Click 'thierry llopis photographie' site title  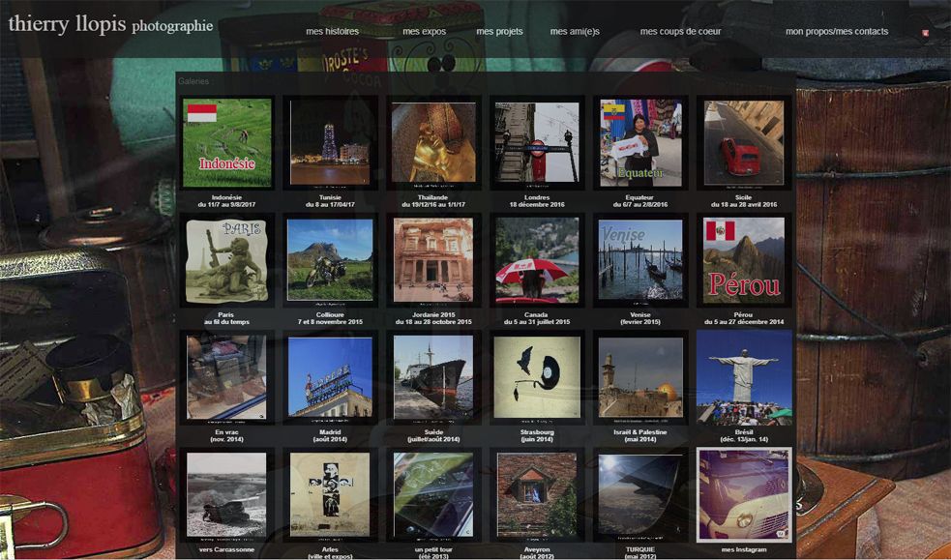[x=110, y=25]
